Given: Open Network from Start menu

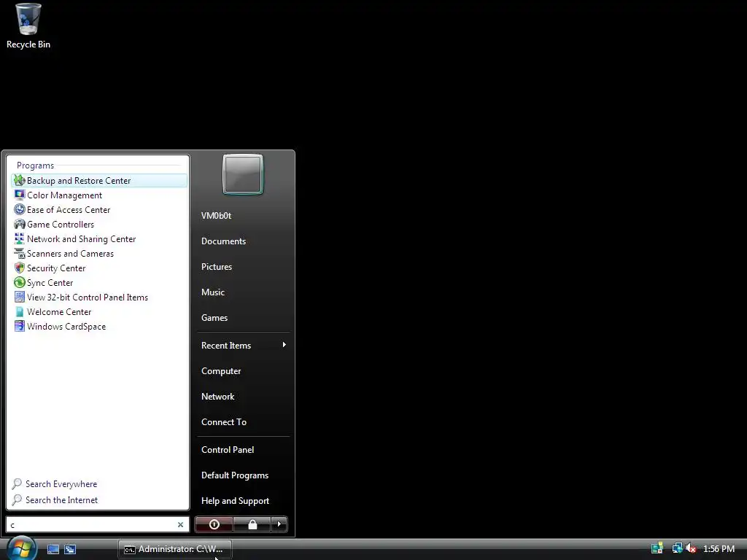Looking at the screenshot, I should [x=217, y=397].
